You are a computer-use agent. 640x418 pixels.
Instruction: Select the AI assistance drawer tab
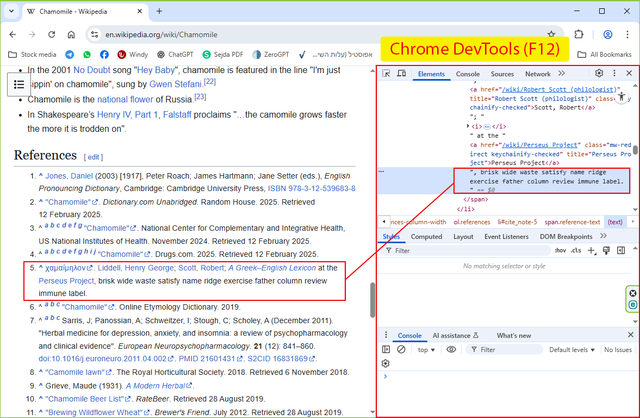[455, 336]
